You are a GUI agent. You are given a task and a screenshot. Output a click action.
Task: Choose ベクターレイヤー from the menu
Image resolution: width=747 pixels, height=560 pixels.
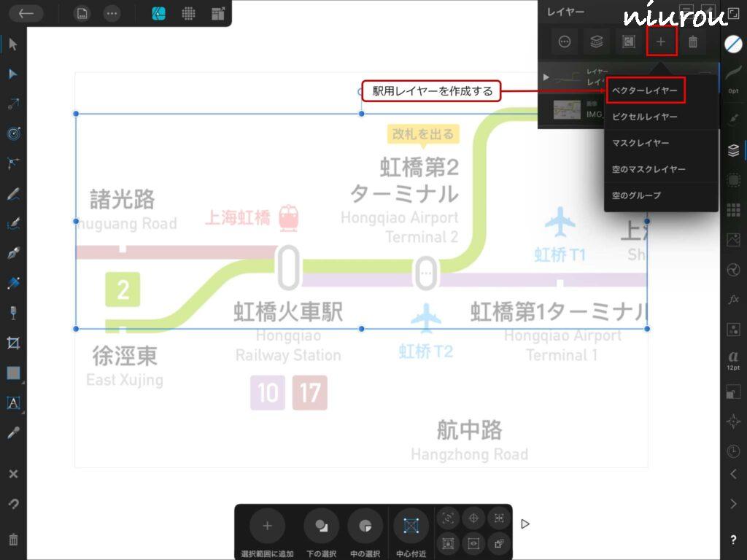click(x=645, y=90)
